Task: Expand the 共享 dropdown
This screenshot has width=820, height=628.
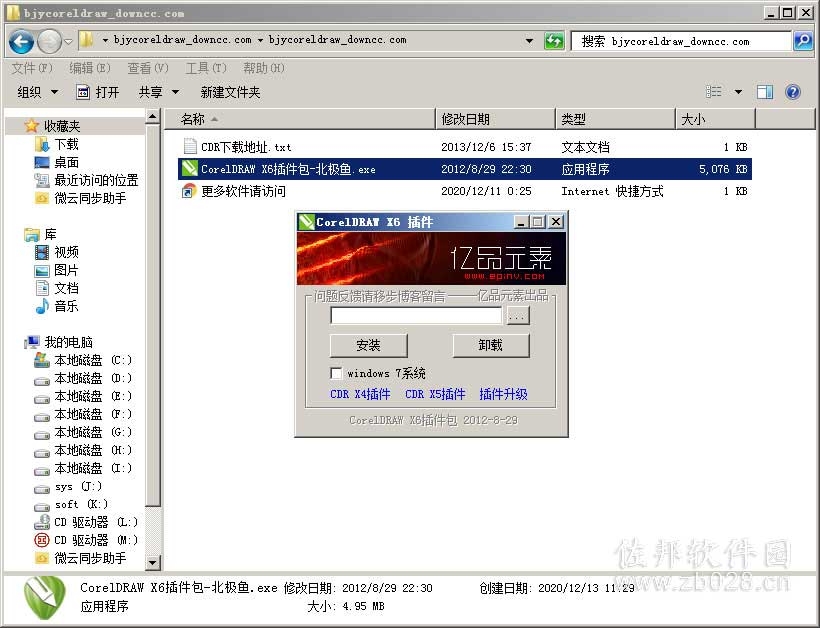Action: pyautogui.click(x=159, y=92)
